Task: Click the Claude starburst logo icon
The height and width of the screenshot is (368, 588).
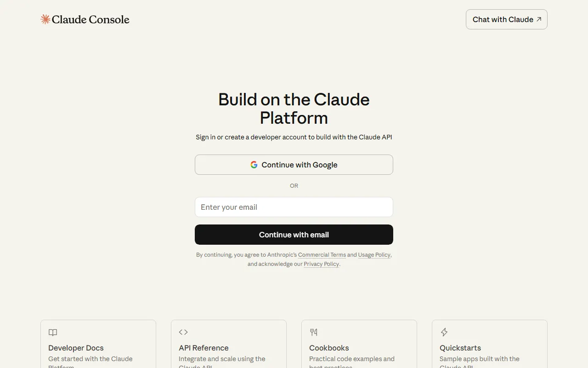Action: [45, 19]
